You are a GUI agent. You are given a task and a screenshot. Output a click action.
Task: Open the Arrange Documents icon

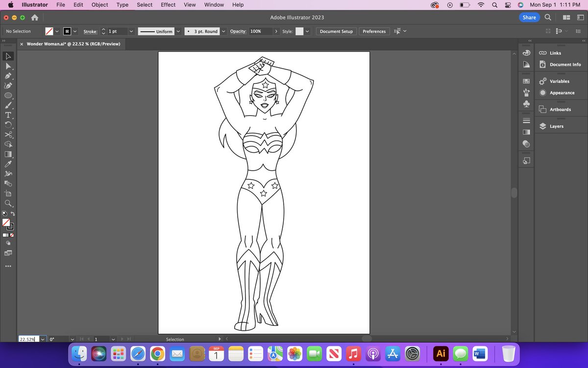[566, 17]
